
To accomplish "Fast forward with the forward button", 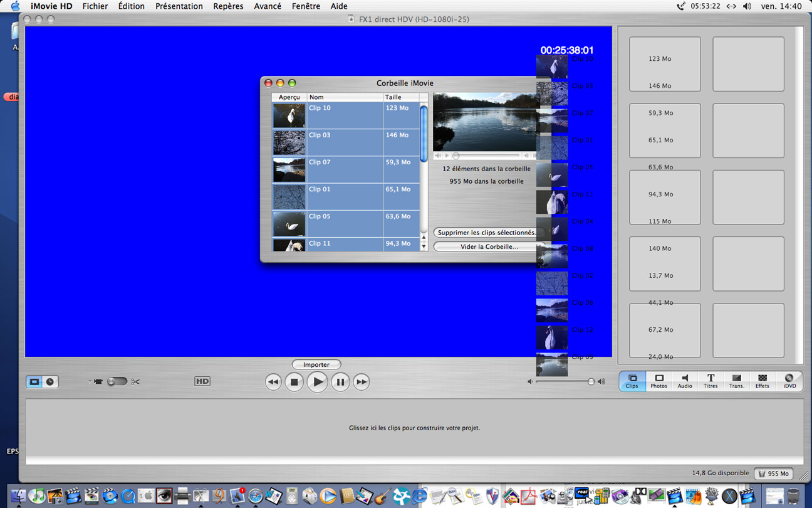I will pyautogui.click(x=362, y=381).
